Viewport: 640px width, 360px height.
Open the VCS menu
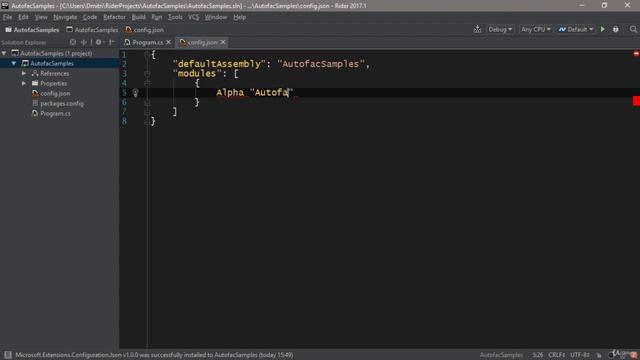coord(193,17)
